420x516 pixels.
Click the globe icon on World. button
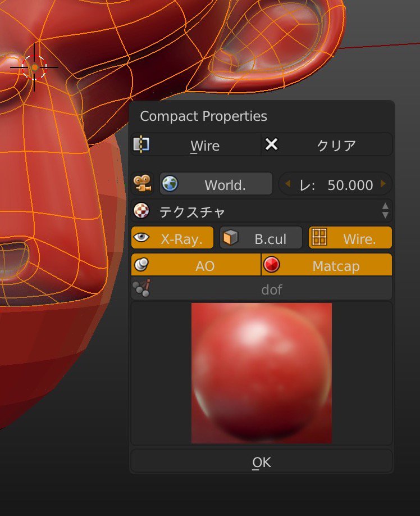coord(170,183)
